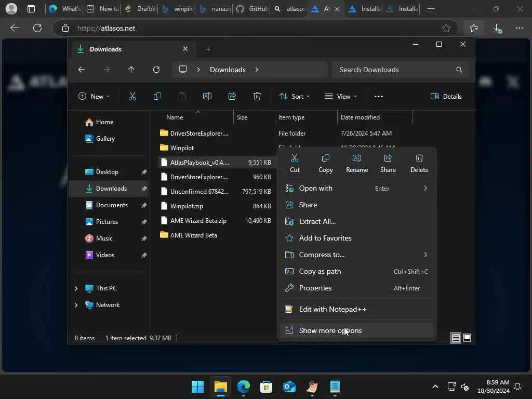This screenshot has height=399, width=532.
Task: Switch to details list view icon
Action: (x=456, y=338)
